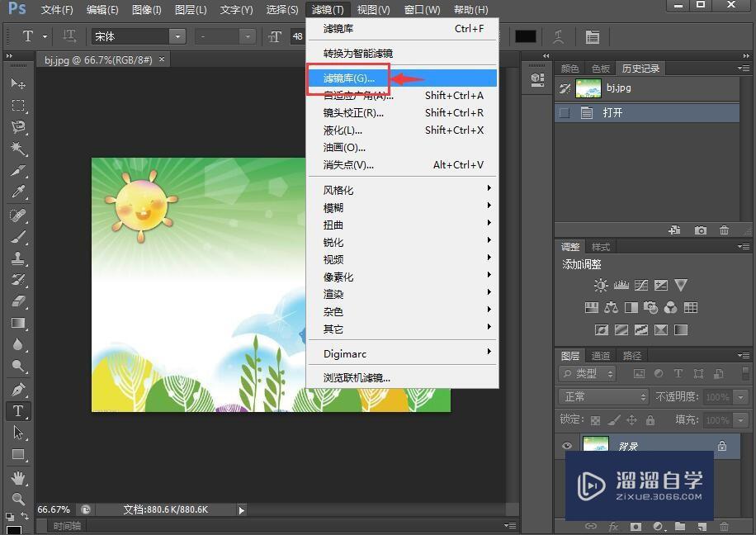The image size is (756, 535).
Task: Select the Gradient tool
Action: pyautogui.click(x=17, y=323)
